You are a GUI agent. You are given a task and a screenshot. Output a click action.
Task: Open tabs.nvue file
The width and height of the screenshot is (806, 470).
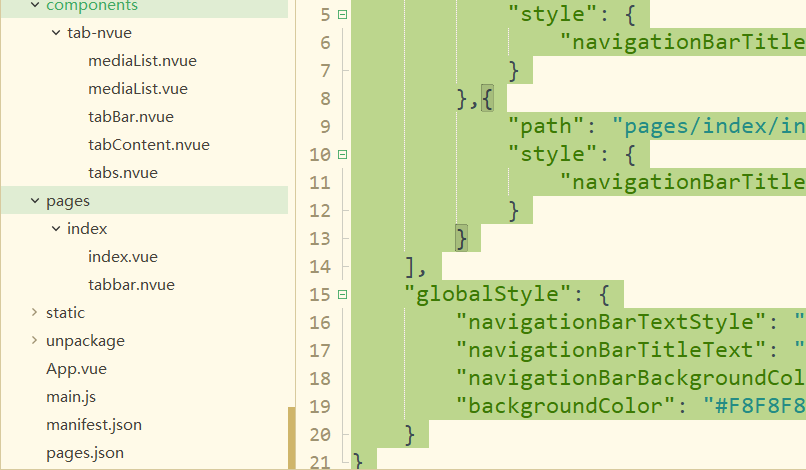[x=123, y=173]
